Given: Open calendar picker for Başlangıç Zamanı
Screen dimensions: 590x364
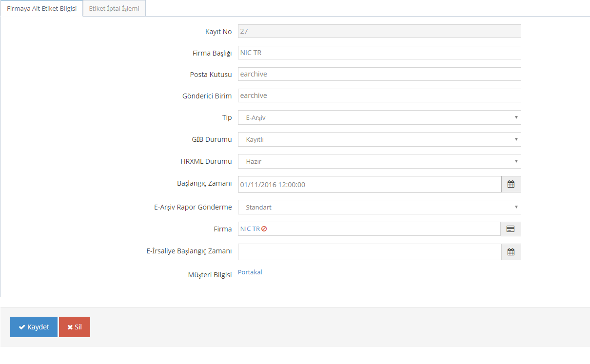Looking at the screenshot, I should tap(511, 184).
